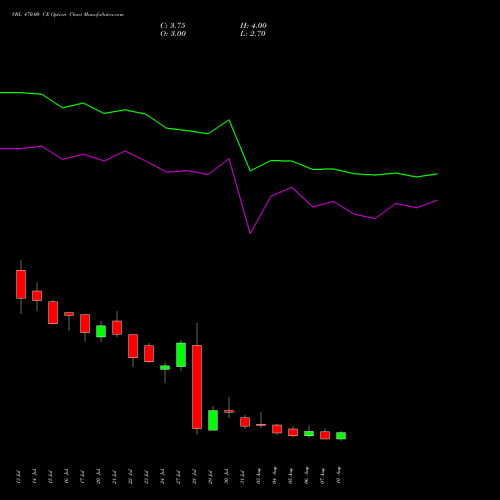Viewport: 500px width, 500px height.
Task: Select the last green candlestick for 10 Aug
Action: point(341,436)
